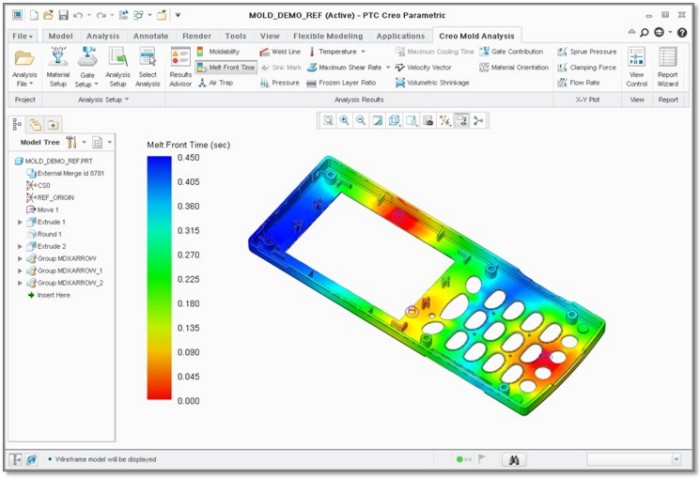Screen dimensions: 700x479
Task: Open Datum Display Filters in graphics toolbar
Action: tap(445, 121)
